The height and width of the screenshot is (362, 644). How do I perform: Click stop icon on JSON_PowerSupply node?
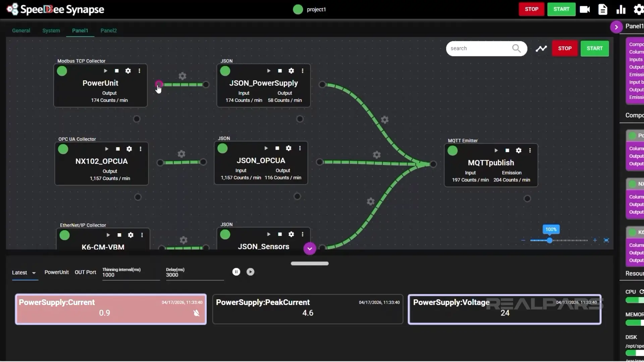point(280,71)
